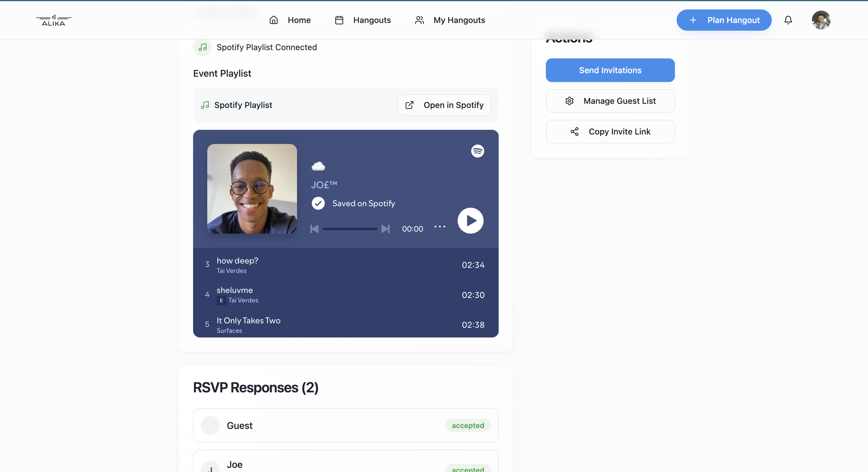Open the three-dots more menu in player
This screenshot has height=472, width=868.
[439, 227]
